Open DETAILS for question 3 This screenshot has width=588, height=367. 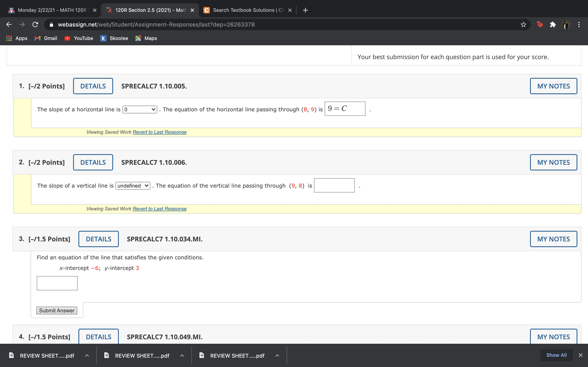pyautogui.click(x=98, y=239)
